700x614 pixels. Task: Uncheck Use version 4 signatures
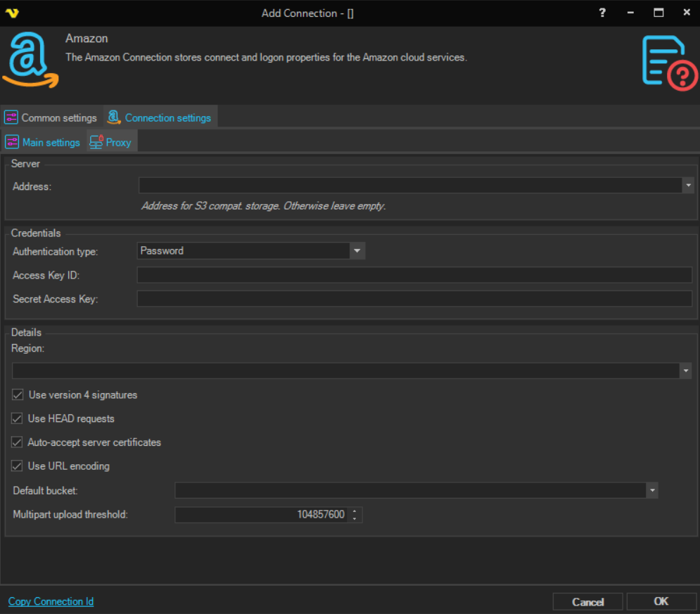click(18, 395)
